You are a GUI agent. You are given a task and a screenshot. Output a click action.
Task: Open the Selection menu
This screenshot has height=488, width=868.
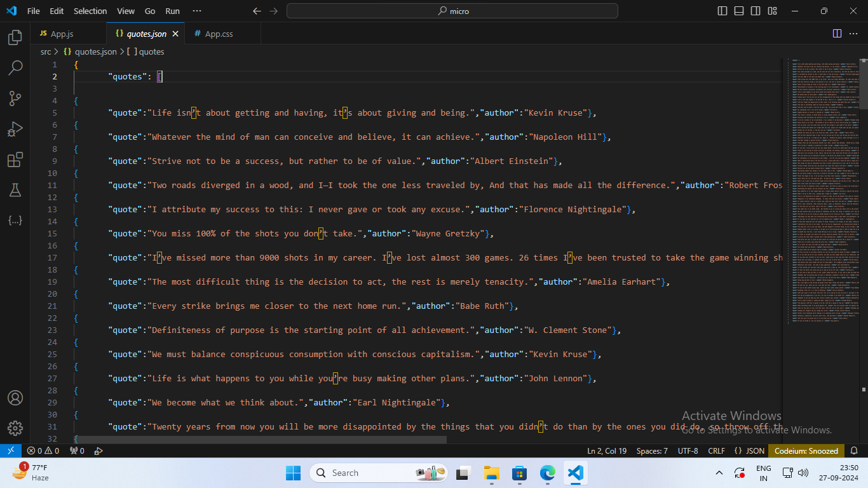click(90, 11)
